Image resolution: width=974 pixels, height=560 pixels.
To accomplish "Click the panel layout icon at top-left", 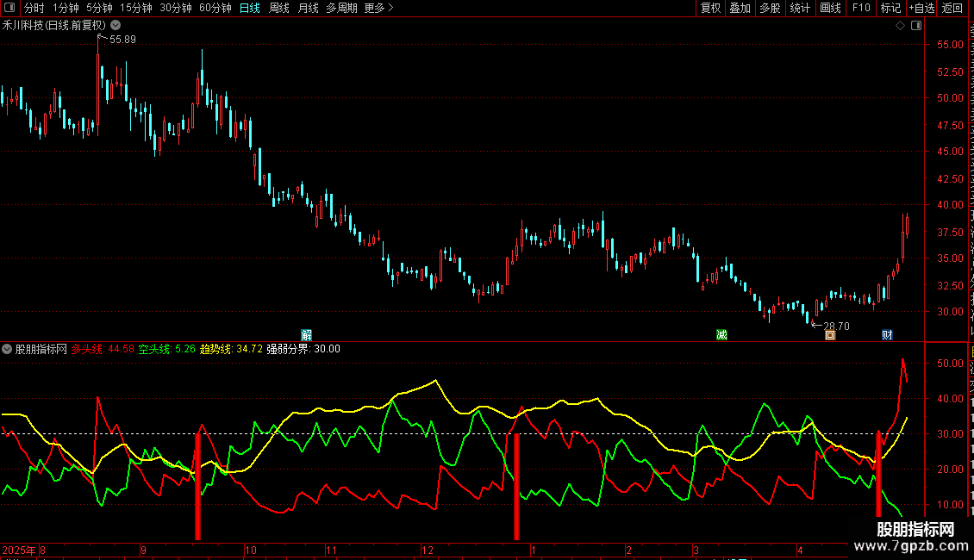I will click(9, 8).
